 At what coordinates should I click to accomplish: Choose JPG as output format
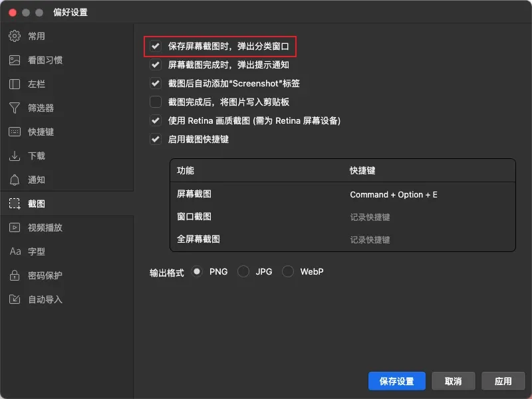click(x=243, y=271)
